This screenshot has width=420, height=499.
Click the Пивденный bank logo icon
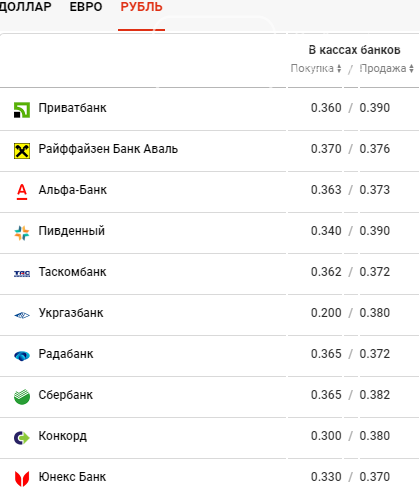click(22, 233)
